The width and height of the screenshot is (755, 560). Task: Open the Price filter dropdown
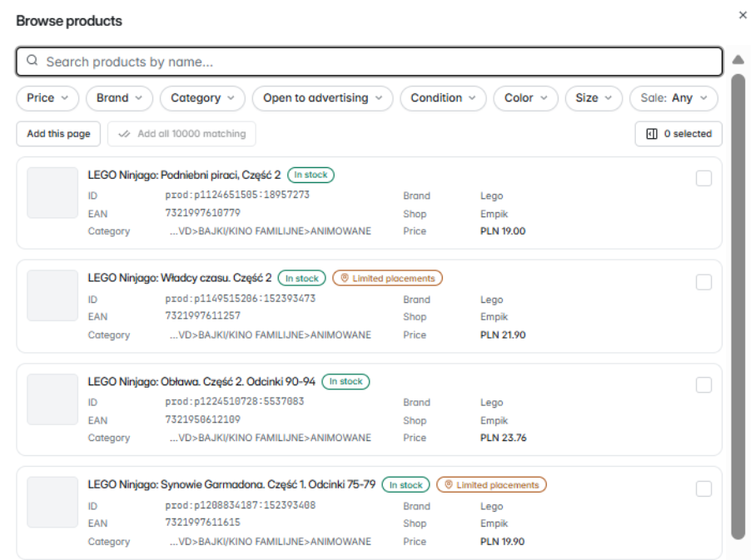[x=47, y=98]
